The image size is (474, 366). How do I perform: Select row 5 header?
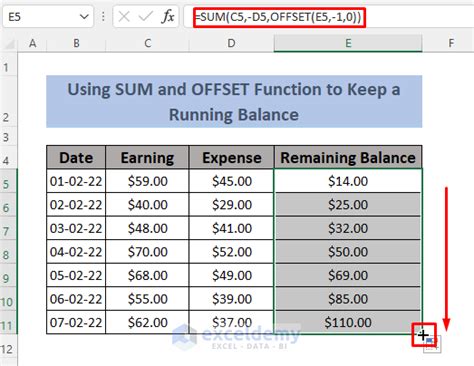click(x=8, y=181)
